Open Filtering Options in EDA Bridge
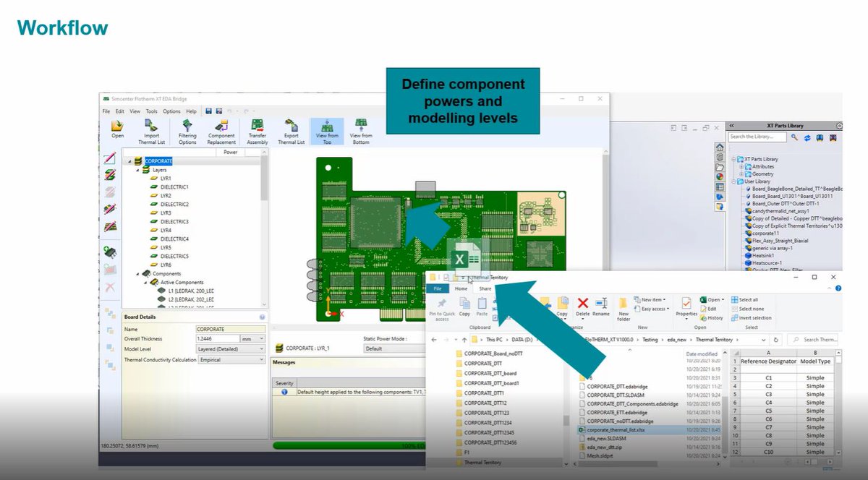The height and width of the screenshot is (480, 868). 187,126
